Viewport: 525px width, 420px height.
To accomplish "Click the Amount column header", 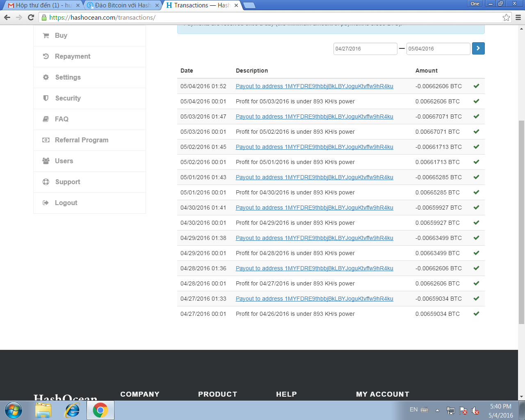I will (x=426, y=71).
